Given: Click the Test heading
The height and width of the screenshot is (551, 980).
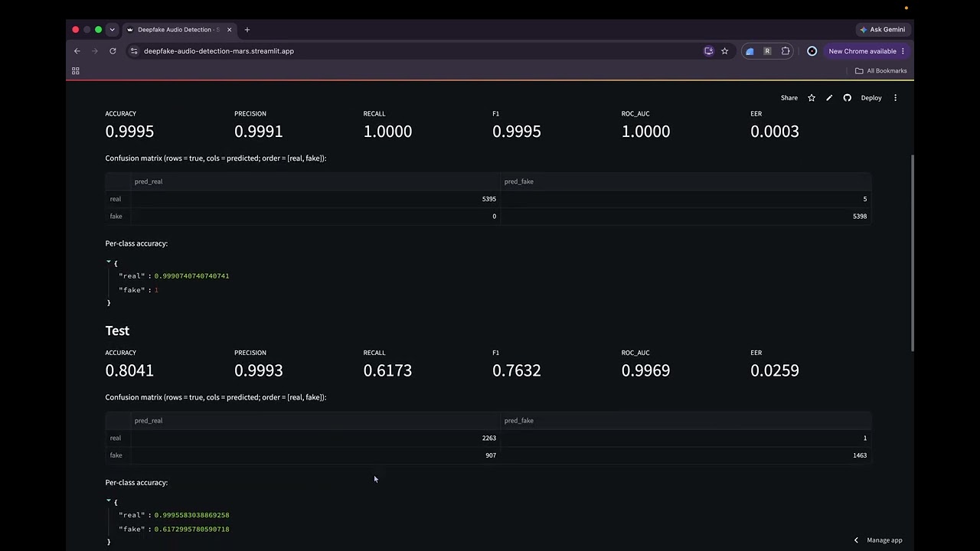Looking at the screenshot, I should click(117, 331).
